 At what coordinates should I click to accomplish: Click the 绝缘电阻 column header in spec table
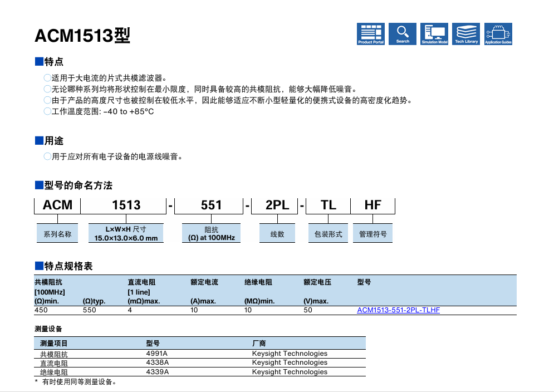point(258,282)
